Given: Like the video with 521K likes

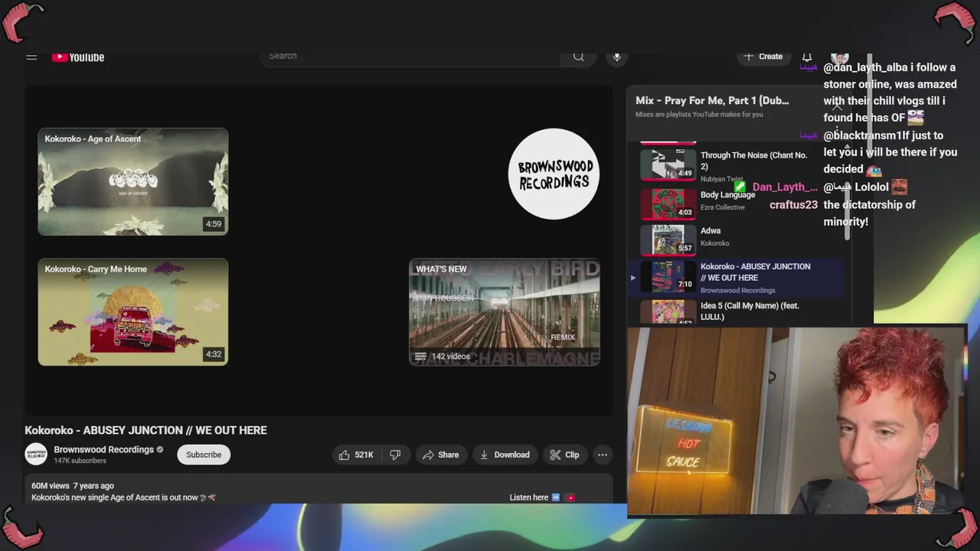Looking at the screenshot, I should (356, 455).
